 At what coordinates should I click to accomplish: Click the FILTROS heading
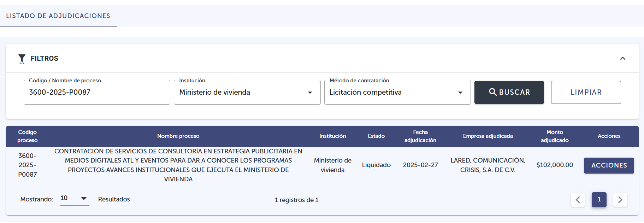[x=45, y=59]
